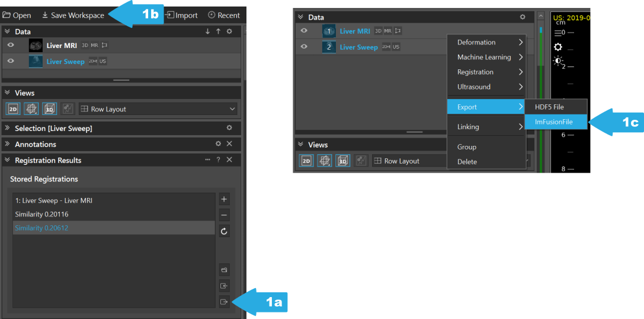
Task: Select ImFusionFile export option
Action: [x=556, y=122]
